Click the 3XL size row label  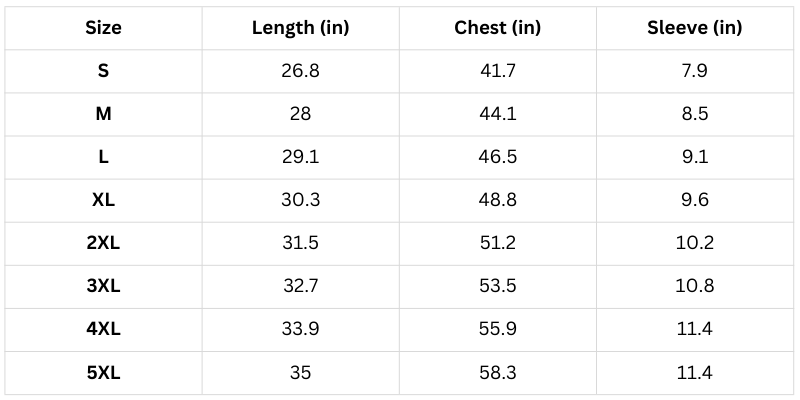click(x=104, y=286)
